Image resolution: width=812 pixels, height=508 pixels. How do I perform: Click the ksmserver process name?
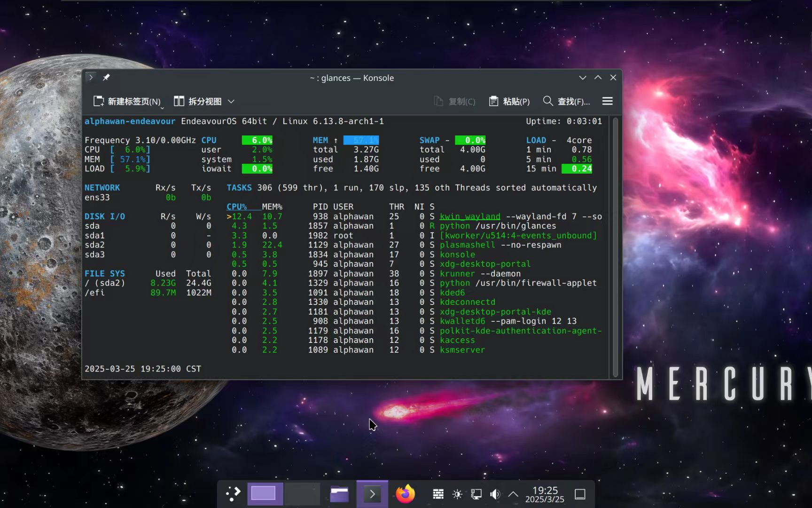tap(462, 350)
